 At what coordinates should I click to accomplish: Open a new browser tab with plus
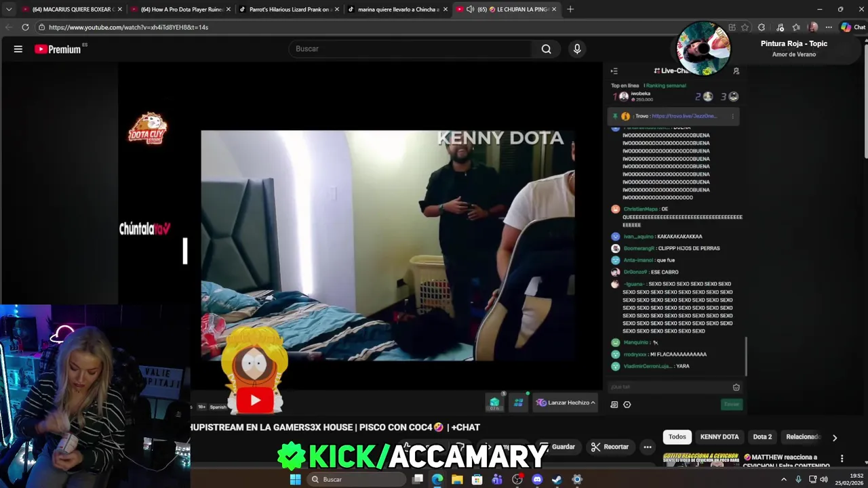tap(570, 9)
